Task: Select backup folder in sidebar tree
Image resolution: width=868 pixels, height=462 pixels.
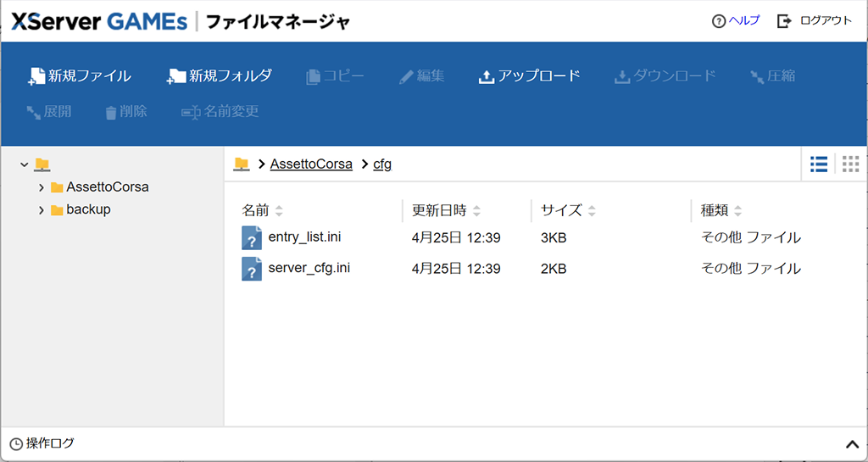Action: coord(88,209)
